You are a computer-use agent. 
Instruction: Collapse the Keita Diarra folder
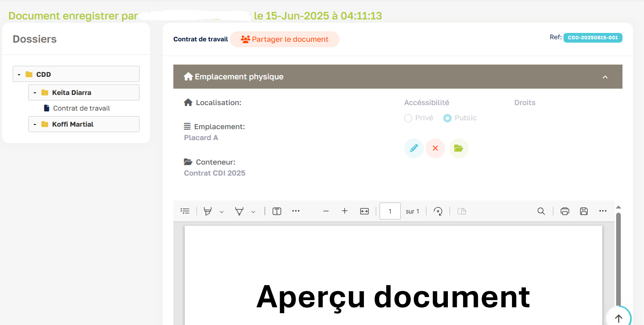pos(35,92)
